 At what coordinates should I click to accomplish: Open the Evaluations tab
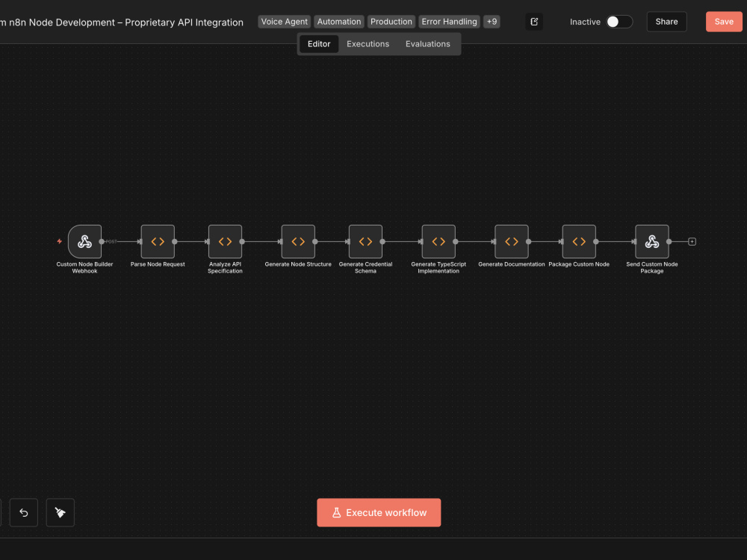(x=428, y=44)
